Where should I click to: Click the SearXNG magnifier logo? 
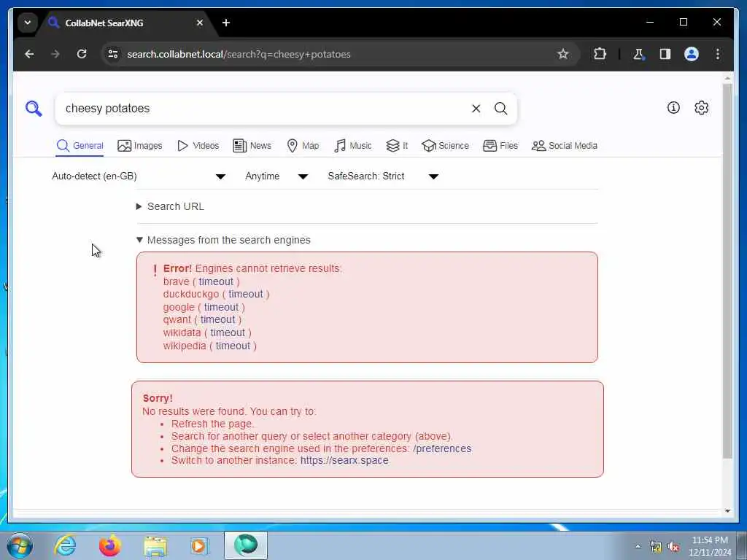pyautogui.click(x=34, y=109)
